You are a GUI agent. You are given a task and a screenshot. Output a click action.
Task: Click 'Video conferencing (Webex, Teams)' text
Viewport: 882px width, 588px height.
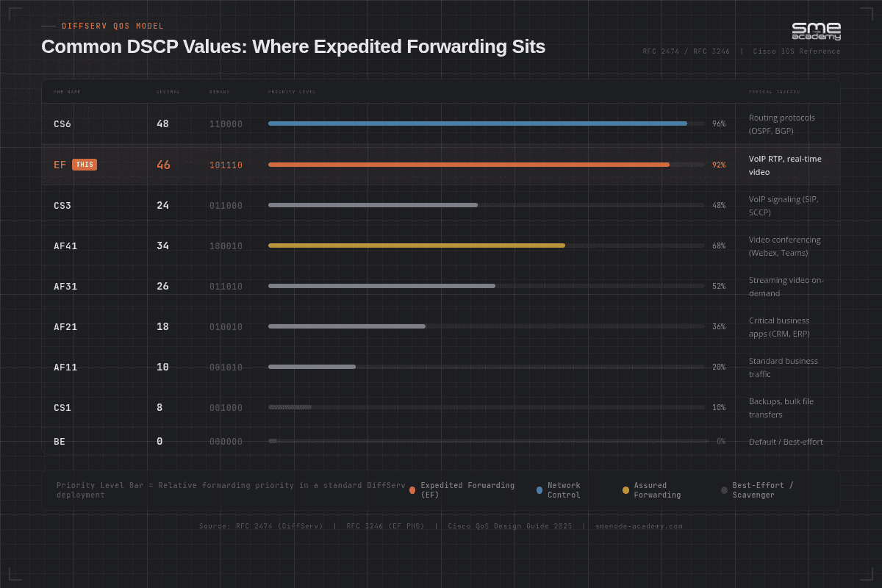(x=785, y=245)
